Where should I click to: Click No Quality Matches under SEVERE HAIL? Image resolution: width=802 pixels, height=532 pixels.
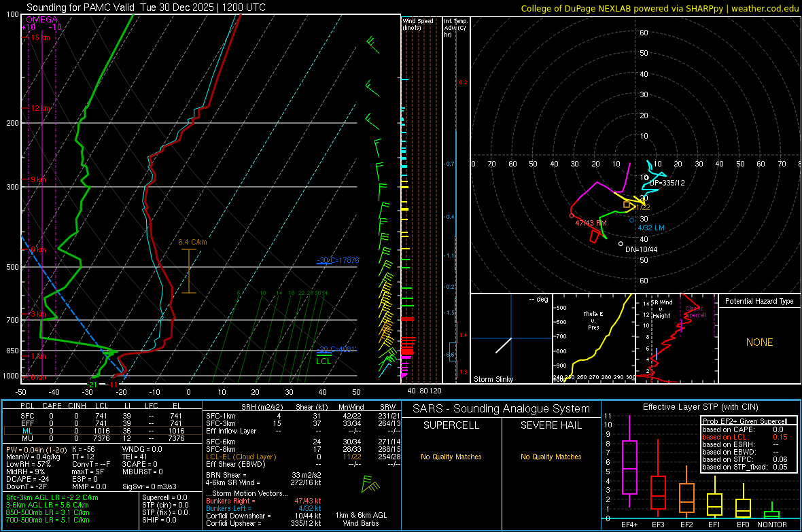tap(551, 457)
